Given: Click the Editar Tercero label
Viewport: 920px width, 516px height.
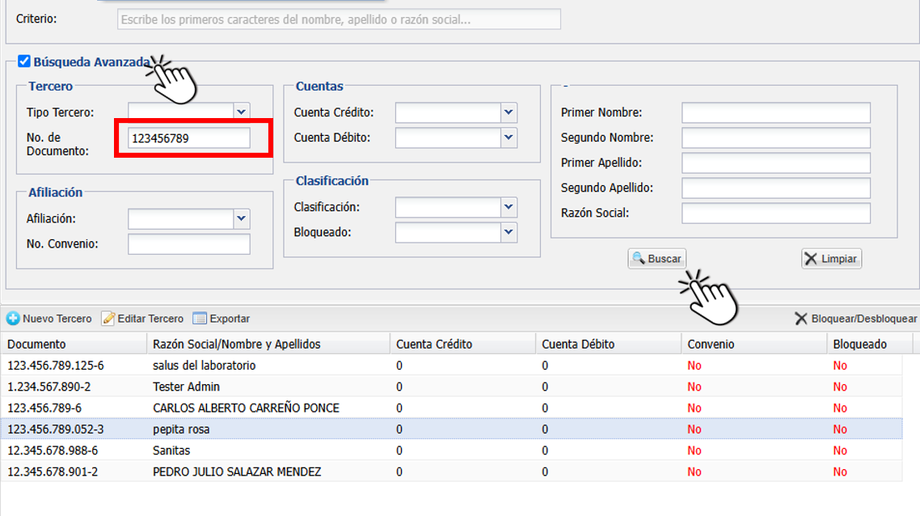Looking at the screenshot, I should [150, 319].
